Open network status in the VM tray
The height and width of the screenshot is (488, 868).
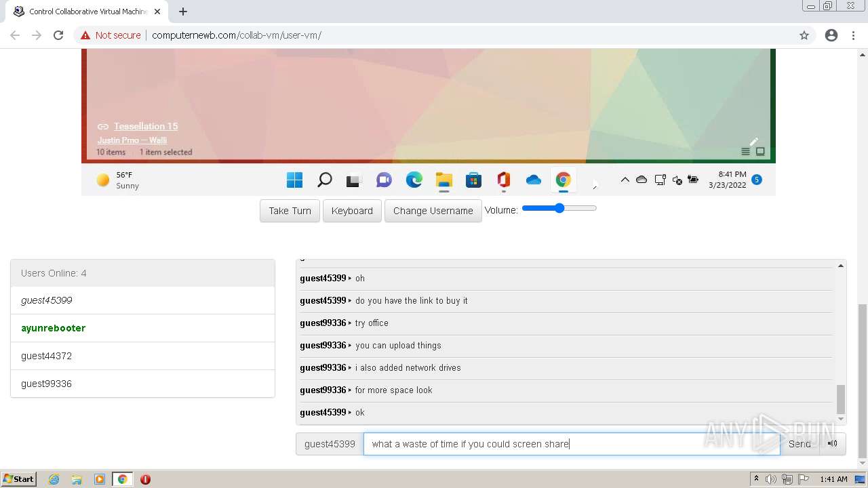(660, 180)
